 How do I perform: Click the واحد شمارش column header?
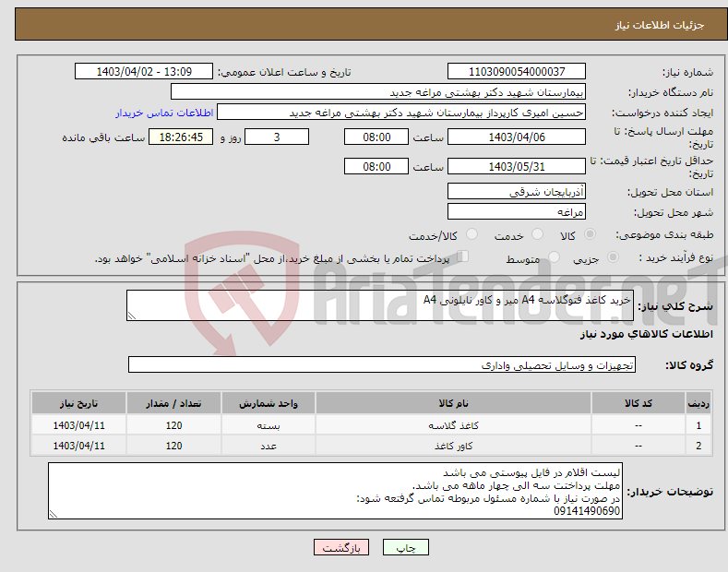click(269, 403)
